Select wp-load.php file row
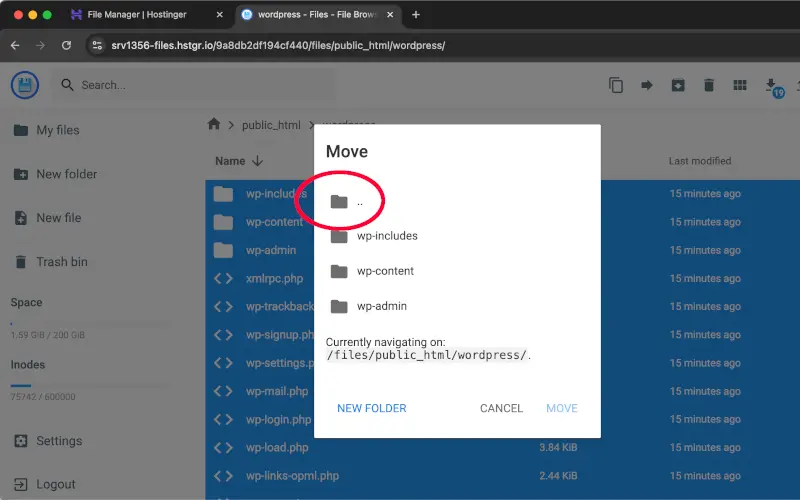This screenshot has width=800, height=500. (x=502, y=447)
